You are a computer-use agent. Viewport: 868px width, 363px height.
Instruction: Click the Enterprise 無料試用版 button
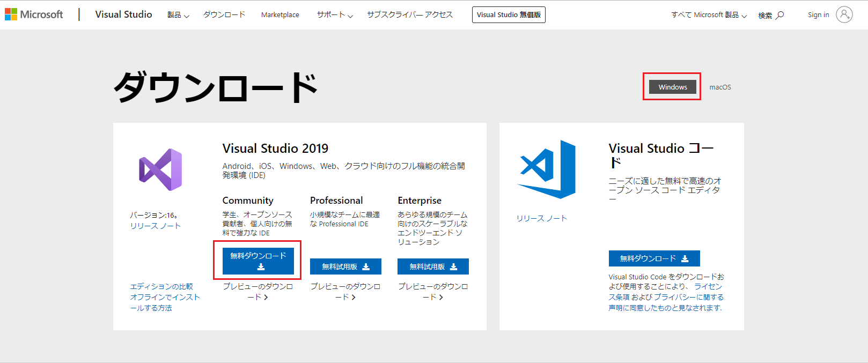pos(433,266)
